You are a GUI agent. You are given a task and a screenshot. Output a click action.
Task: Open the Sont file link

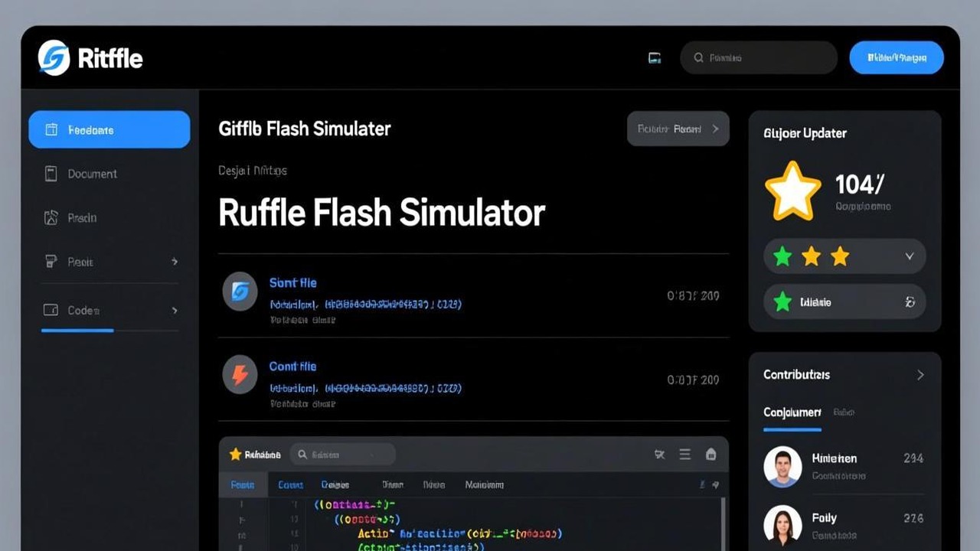(292, 283)
